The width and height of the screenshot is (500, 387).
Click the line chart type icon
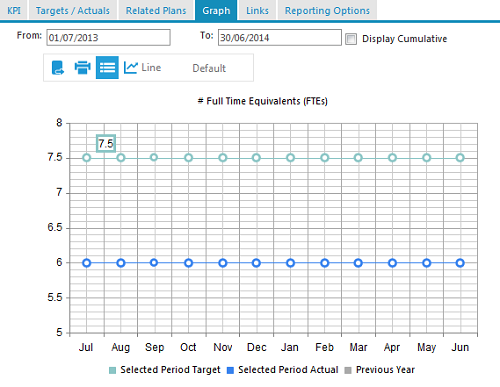[x=131, y=68]
